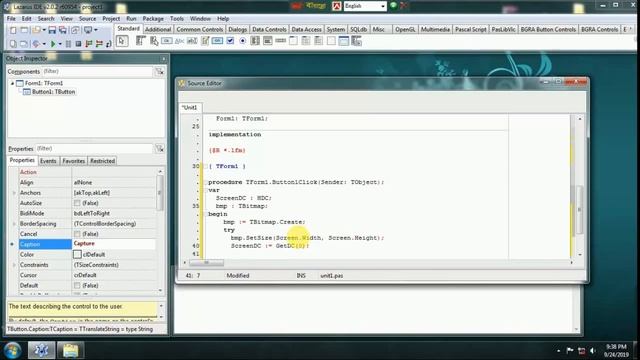The width and height of the screenshot is (640, 360).
Task: Open the Restricted tab in Object Inspector
Action: tap(102, 161)
